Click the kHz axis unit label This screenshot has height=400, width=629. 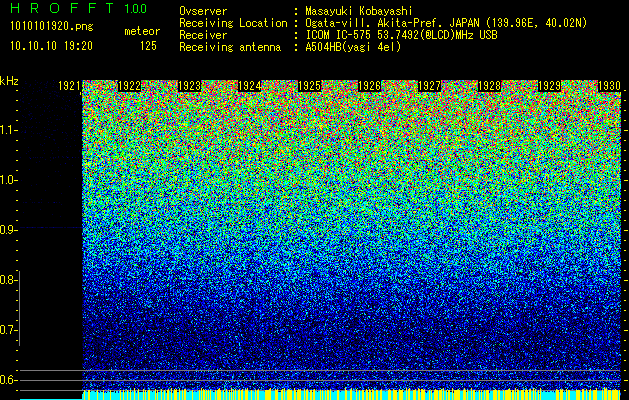coord(9,81)
